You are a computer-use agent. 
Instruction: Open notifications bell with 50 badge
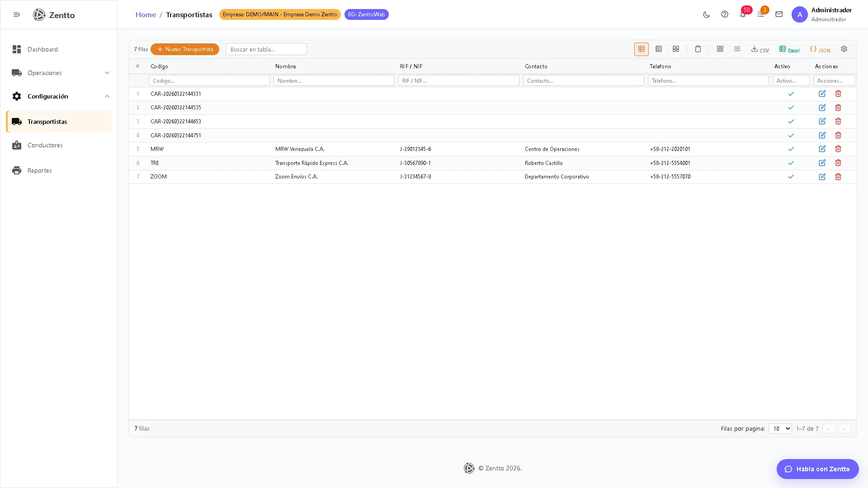(x=743, y=14)
